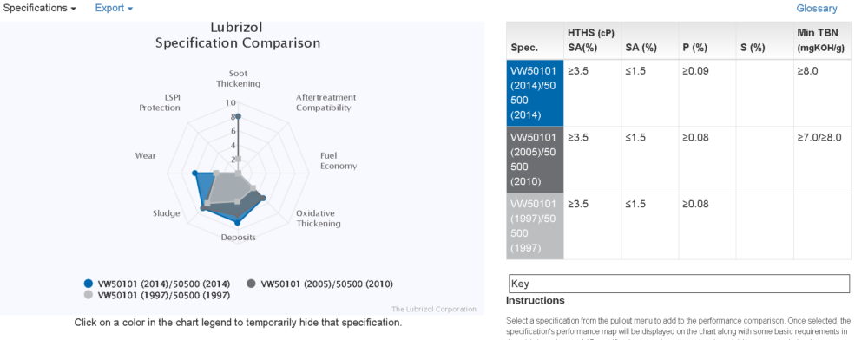Select the blue Wear data point

tap(194, 173)
